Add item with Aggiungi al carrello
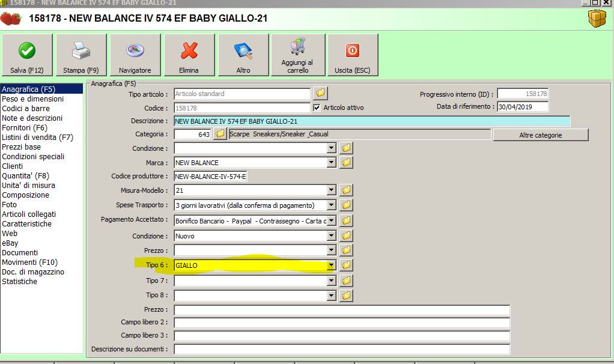Viewport: 614px width, 364px height. pyautogui.click(x=297, y=55)
